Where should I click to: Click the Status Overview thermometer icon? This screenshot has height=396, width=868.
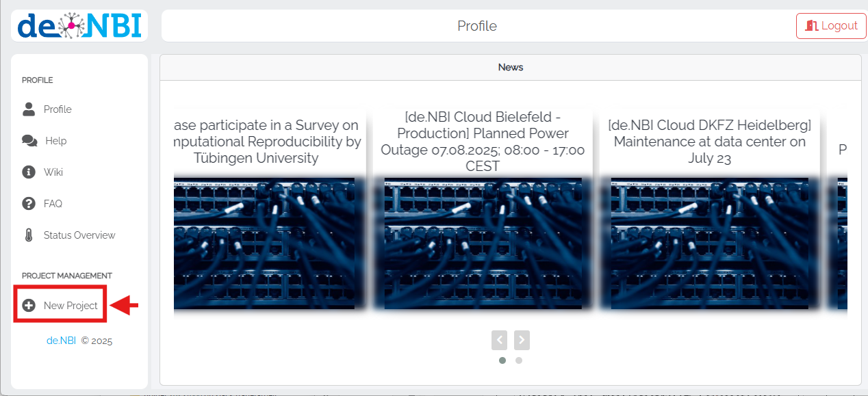click(x=29, y=235)
